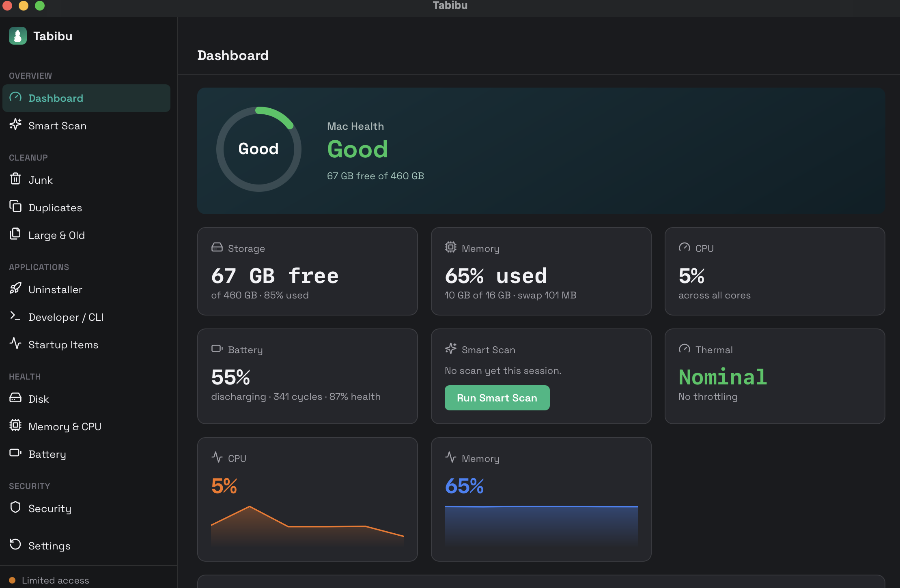Screen dimensions: 900x588
Task: Click the pulse icon on Memory chart card
Action: tap(451, 457)
